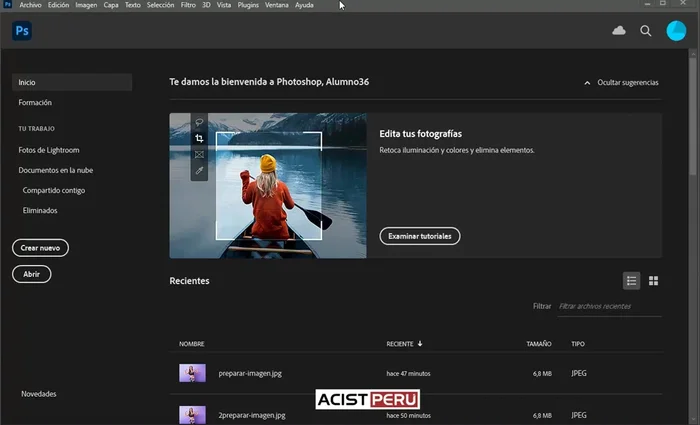Select Inicio in the sidebar
The width and height of the screenshot is (700, 425).
click(72, 83)
